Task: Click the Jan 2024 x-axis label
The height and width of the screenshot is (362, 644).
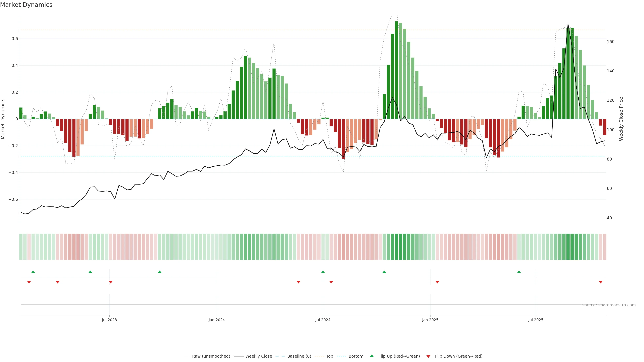Action: click(217, 320)
